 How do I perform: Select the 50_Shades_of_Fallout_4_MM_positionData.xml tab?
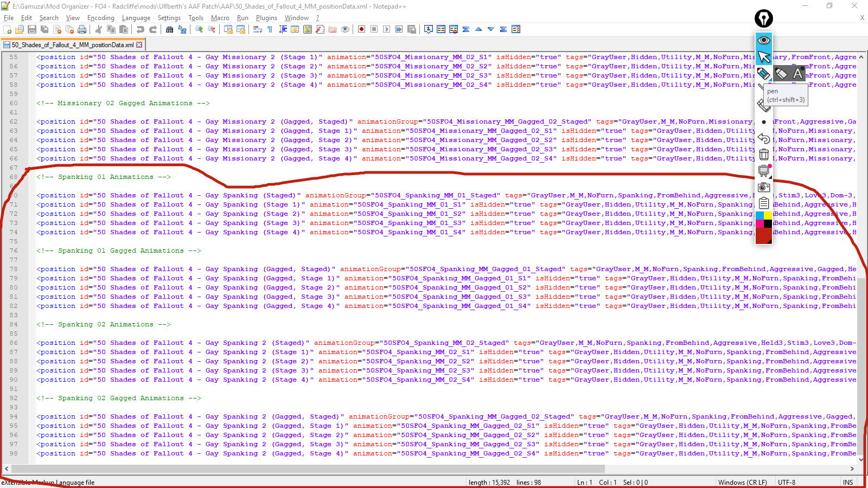coord(73,45)
